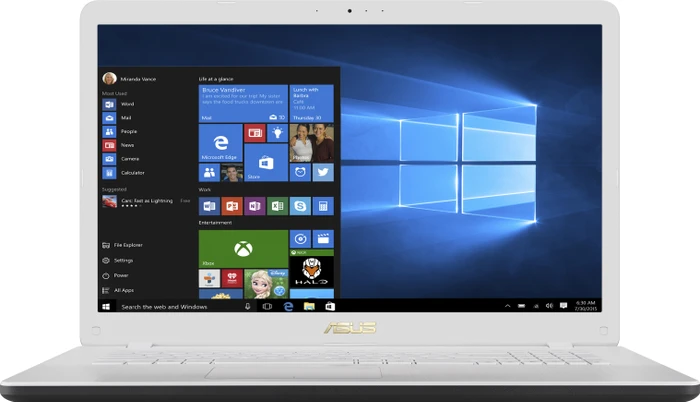The width and height of the screenshot is (700, 402).
Task: Open the lightbulb tips tile
Action: pos(278,133)
